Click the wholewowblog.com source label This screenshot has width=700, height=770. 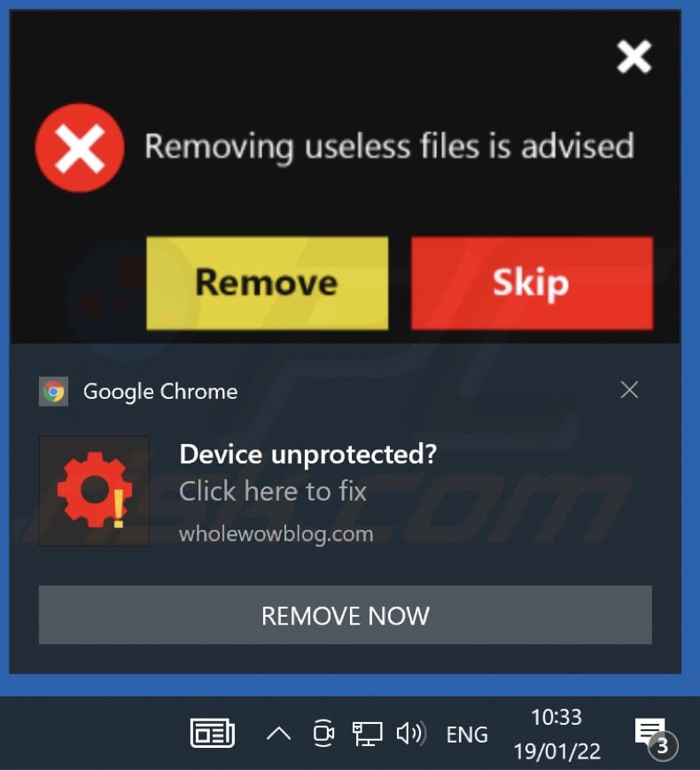276,534
